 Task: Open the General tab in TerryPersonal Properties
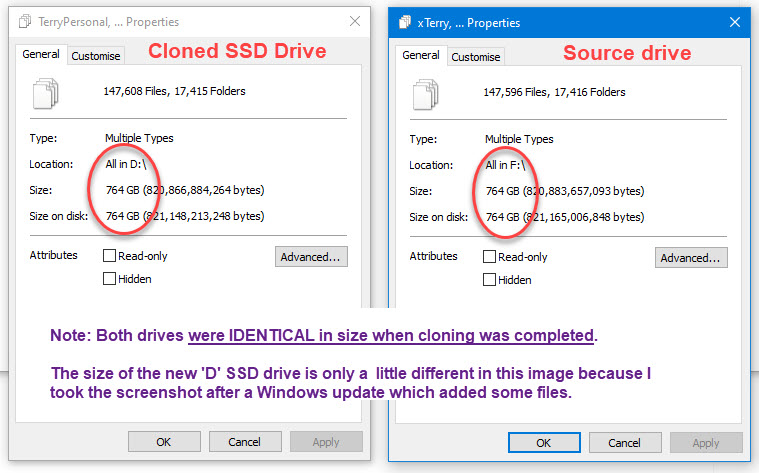pos(41,54)
